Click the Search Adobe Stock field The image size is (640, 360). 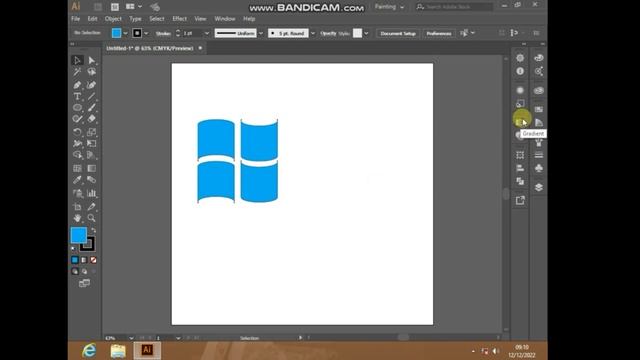tap(455, 7)
